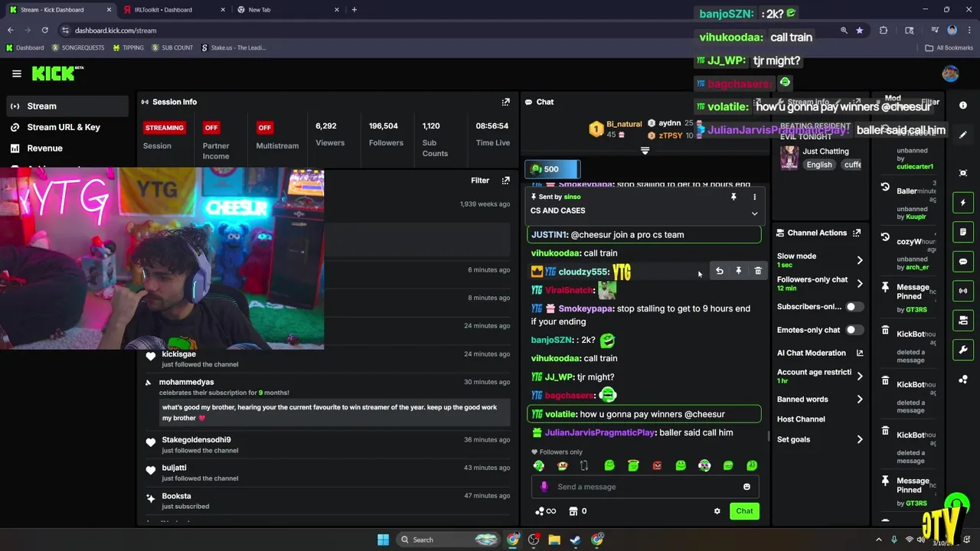This screenshot has height=551, width=980.
Task: Click the Just Chatting category thumbnail
Action: [x=789, y=158]
